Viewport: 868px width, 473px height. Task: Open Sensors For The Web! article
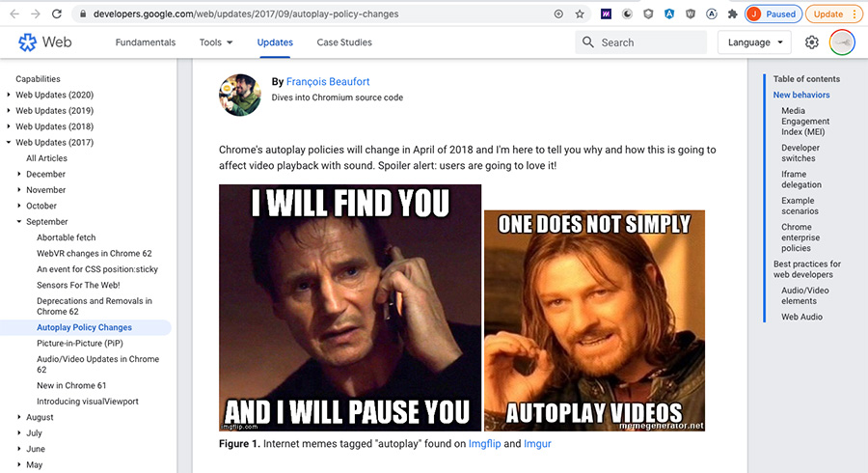click(x=78, y=285)
